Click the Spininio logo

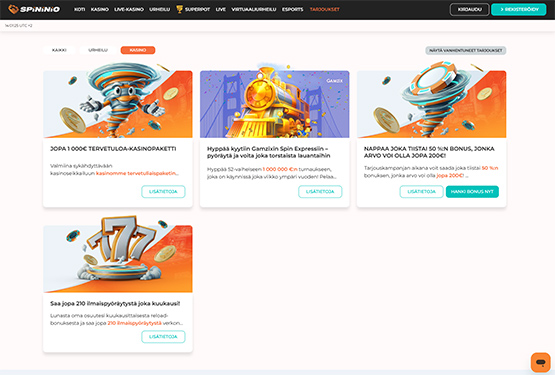pyautogui.click(x=34, y=9)
